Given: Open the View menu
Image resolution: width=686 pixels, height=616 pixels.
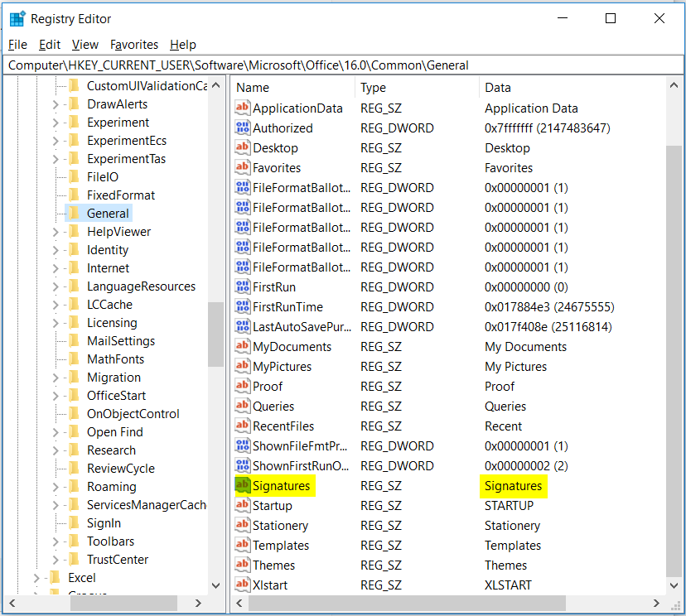Looking at the screenshot, I should (85, 45).
